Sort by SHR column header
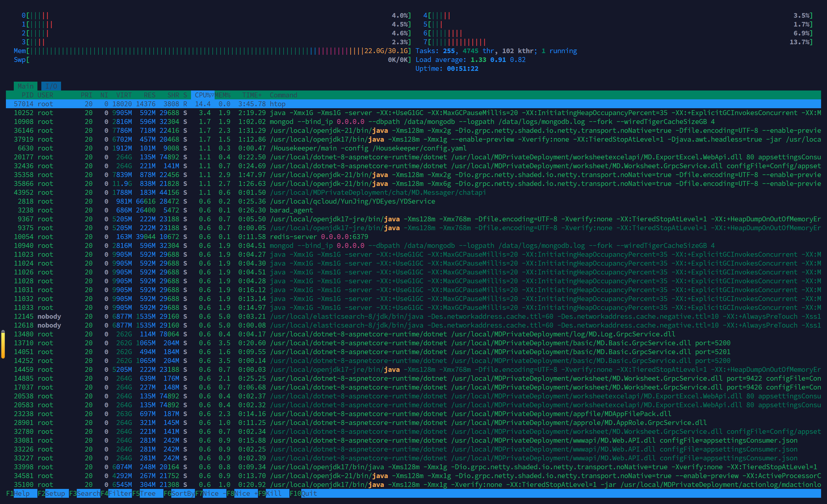Image resolution: width=827 pixels, height=504 pixels. [x=173, y=95]
